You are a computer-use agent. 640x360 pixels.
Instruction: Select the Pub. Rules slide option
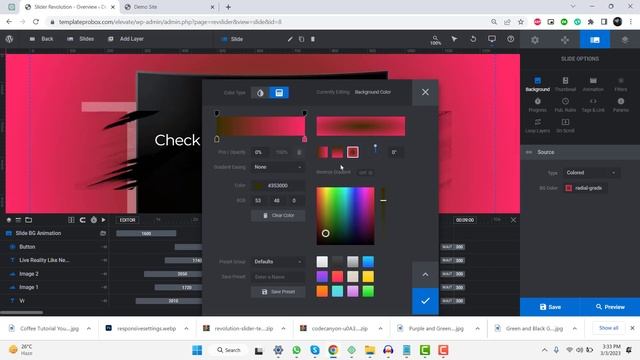(x=565, y=105)
